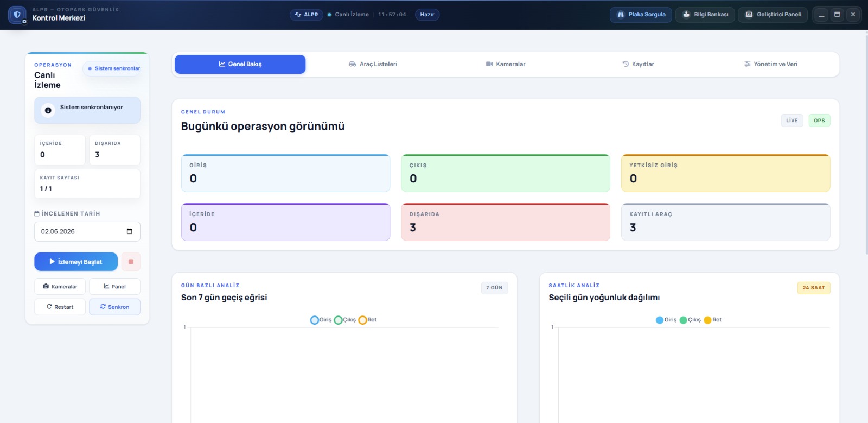Click the sliders icon on Yönetim ve Veri tab
The width and height of the screenshot is (868, 423).
748,64
